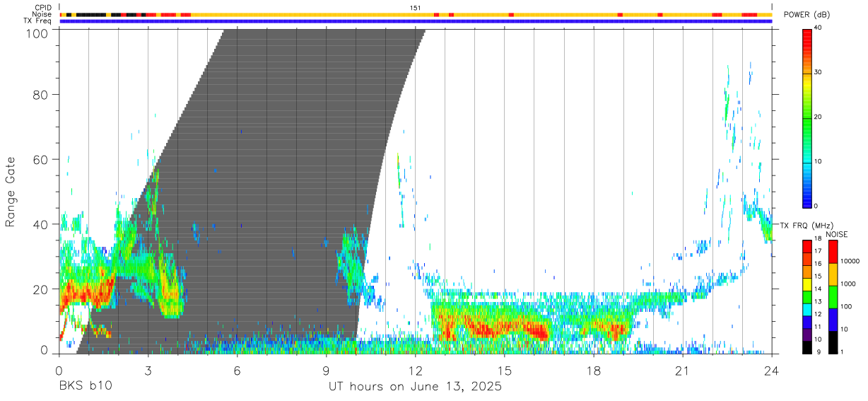This screenshot has height=401, width=868.
Task: Click the 10000 label on the NOISE legend
Action: tap(850, 261)
